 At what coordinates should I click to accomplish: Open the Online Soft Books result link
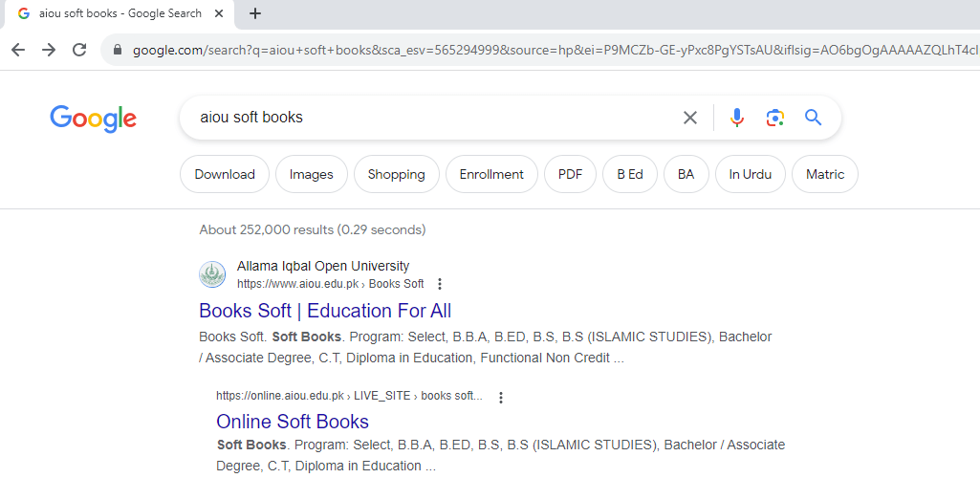(293, 422)
